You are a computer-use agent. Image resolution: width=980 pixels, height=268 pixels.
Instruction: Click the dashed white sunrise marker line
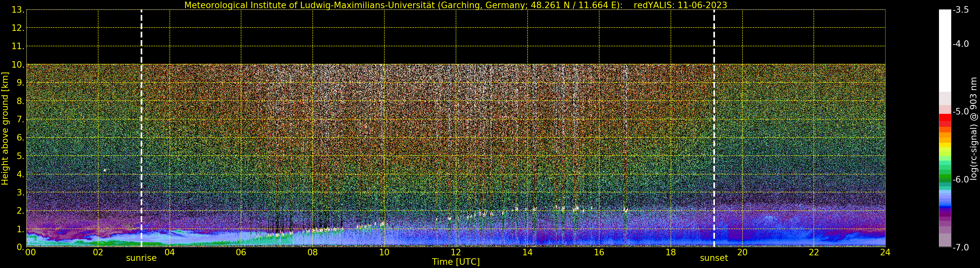(x=141, y=128)
